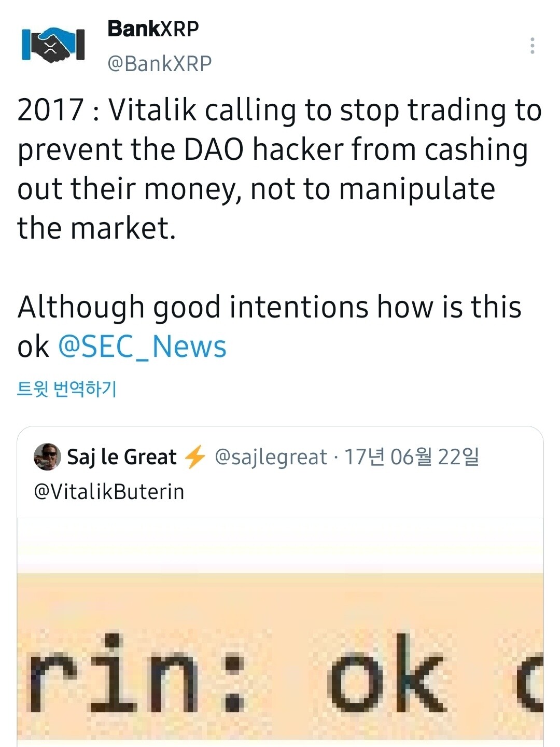Tap the Saj le Great display name
Image resolution: width=560 pixels, height=747 pixels.
(122, 457)
